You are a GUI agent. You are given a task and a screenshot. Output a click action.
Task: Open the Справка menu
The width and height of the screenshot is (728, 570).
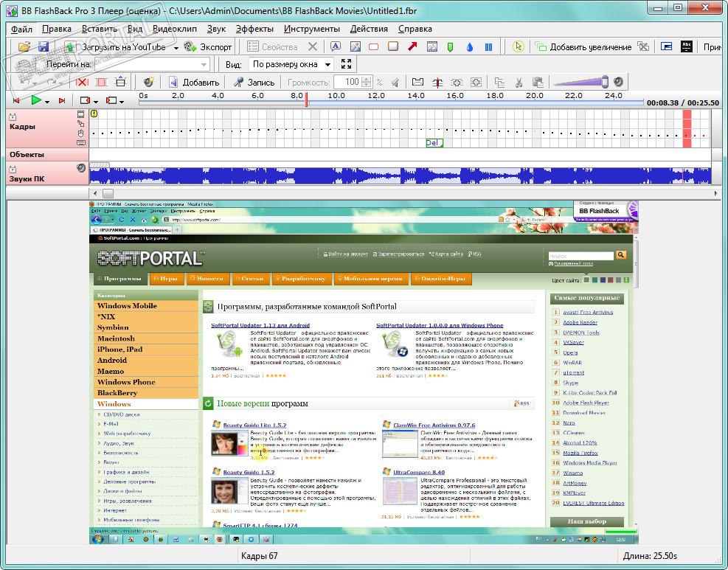(x=415, y=29)
